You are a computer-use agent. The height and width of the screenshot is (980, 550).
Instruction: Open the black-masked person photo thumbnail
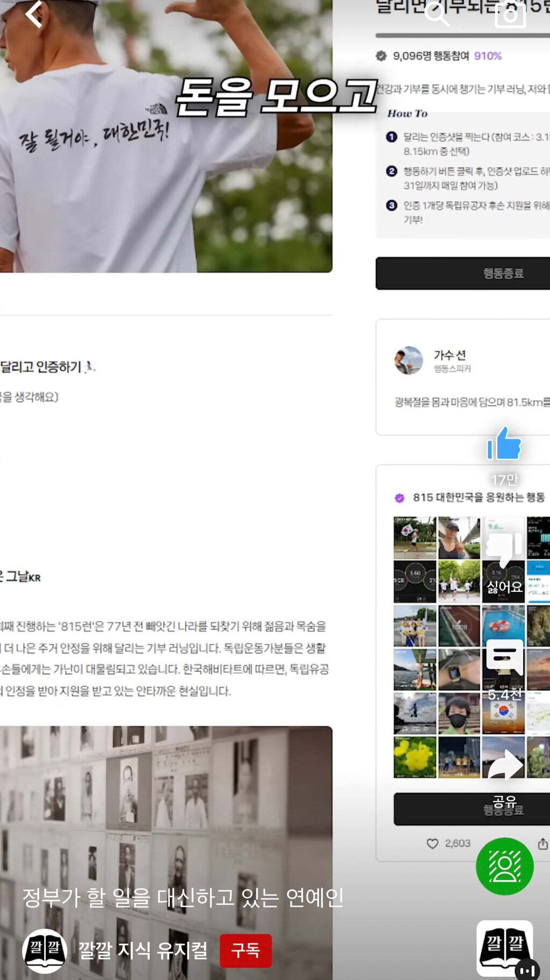(x=459, y=713)
